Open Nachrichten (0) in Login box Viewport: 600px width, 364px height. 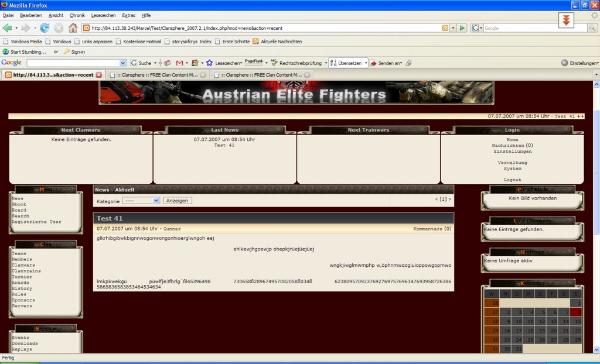click(512, 145)
